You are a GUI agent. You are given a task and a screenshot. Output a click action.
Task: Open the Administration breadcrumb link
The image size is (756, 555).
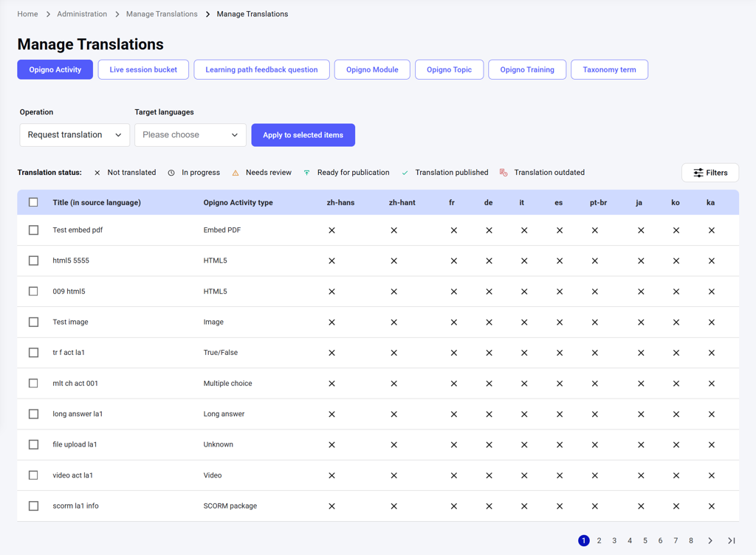[82, 14]
